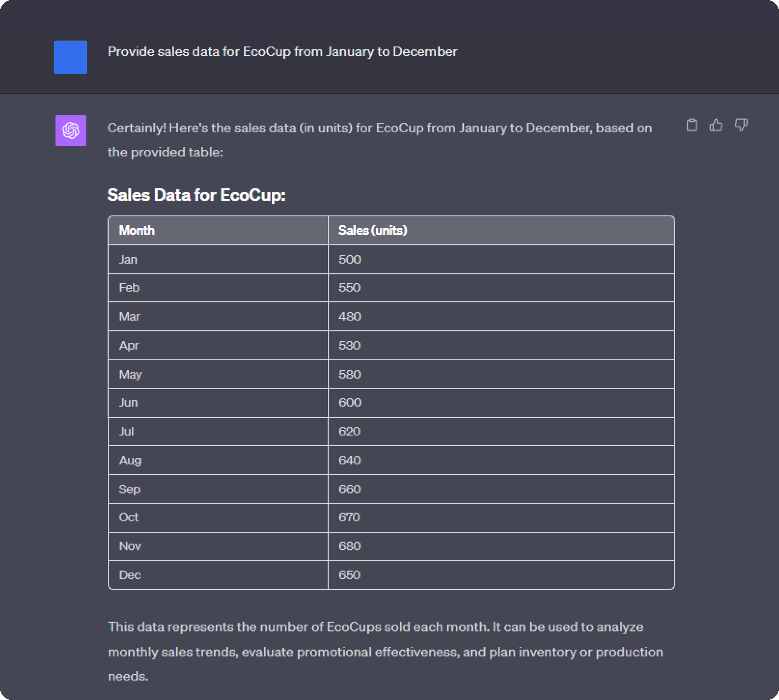Copy the response with clipboard icon
Viewport: 779px width, 700px height.
pyautogui.click(x=692, y=125)
